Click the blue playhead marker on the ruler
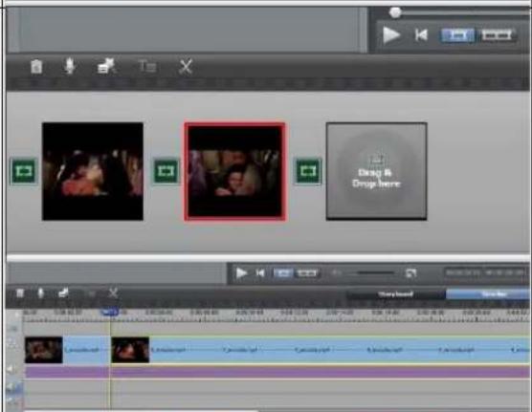The width and height of the screenshot is (532, 412). click(110, 312)
